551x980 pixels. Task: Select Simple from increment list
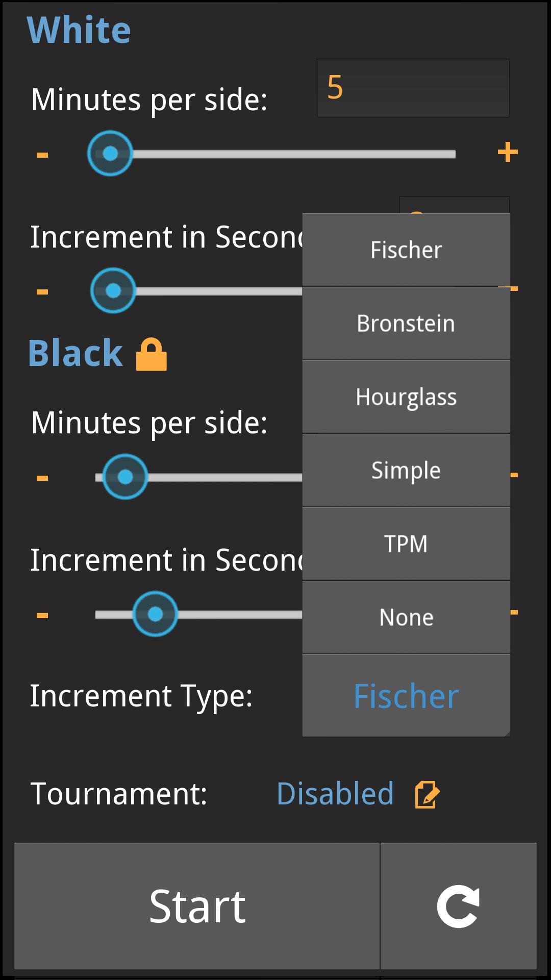(x=406, y=471)
